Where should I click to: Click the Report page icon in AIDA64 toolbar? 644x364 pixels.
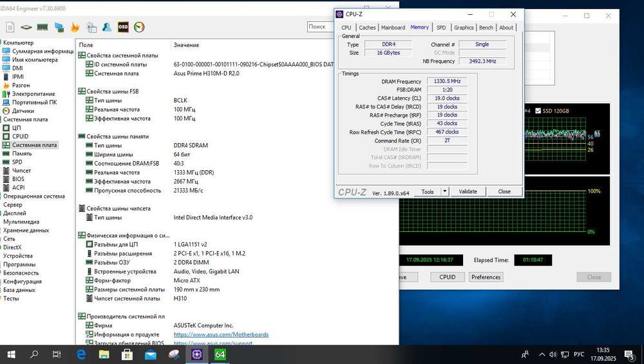click(10, 27)
